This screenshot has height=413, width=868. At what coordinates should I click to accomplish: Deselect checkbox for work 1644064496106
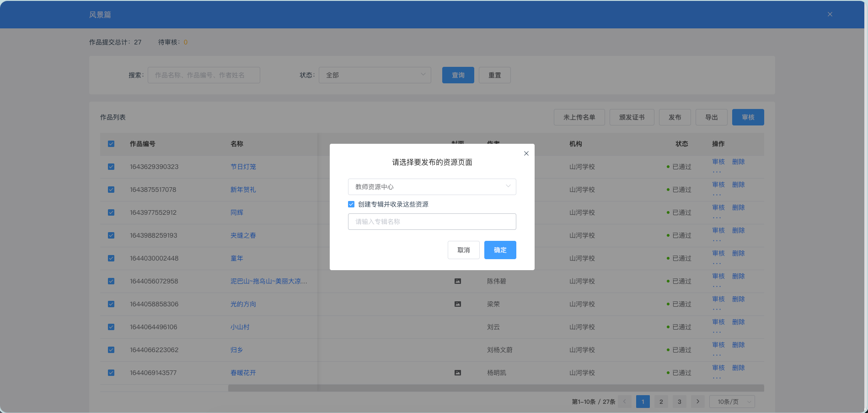pos(111,327)
